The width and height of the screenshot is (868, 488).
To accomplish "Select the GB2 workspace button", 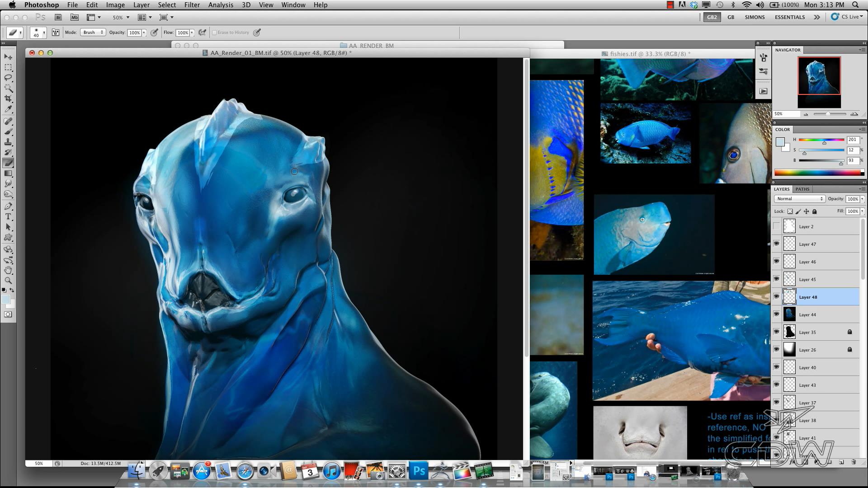I will click(712, 17).
